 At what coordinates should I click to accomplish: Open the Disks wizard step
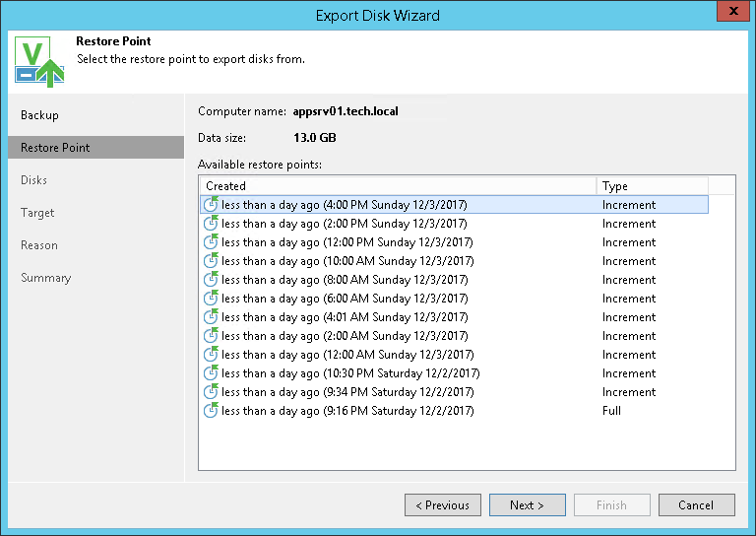[x=34, y=180]
